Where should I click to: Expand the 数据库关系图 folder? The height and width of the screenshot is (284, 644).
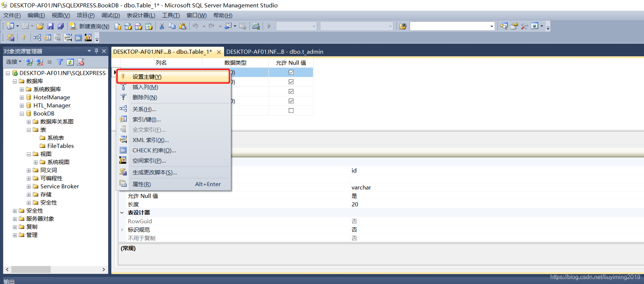pyautogui.click(x=29, y=122)
